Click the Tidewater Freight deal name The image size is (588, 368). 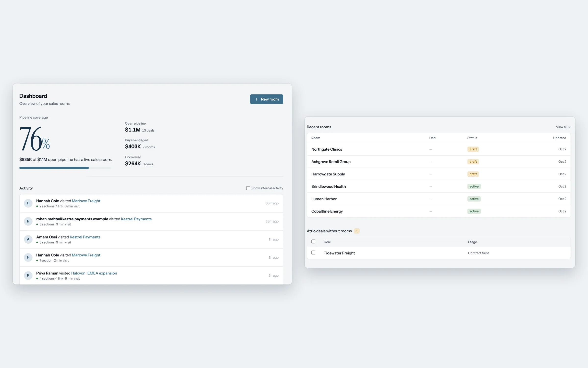pyautogui.click(x=339, y=253)
